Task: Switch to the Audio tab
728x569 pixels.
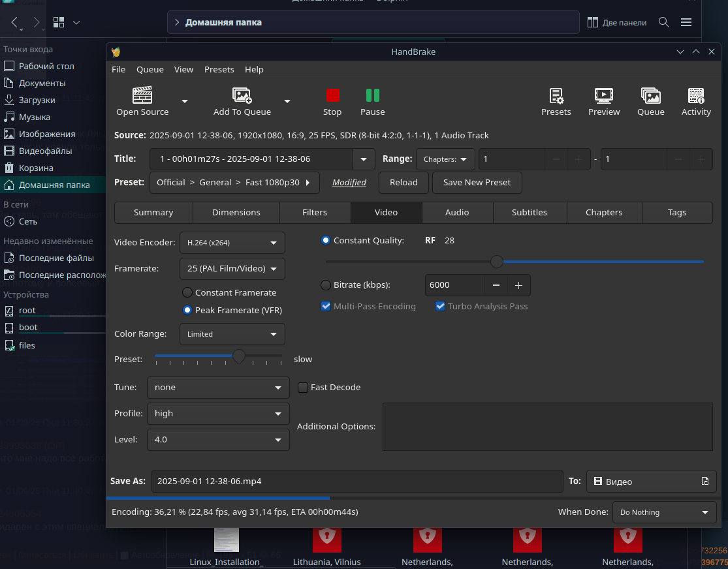Action: tap(457, 213)
